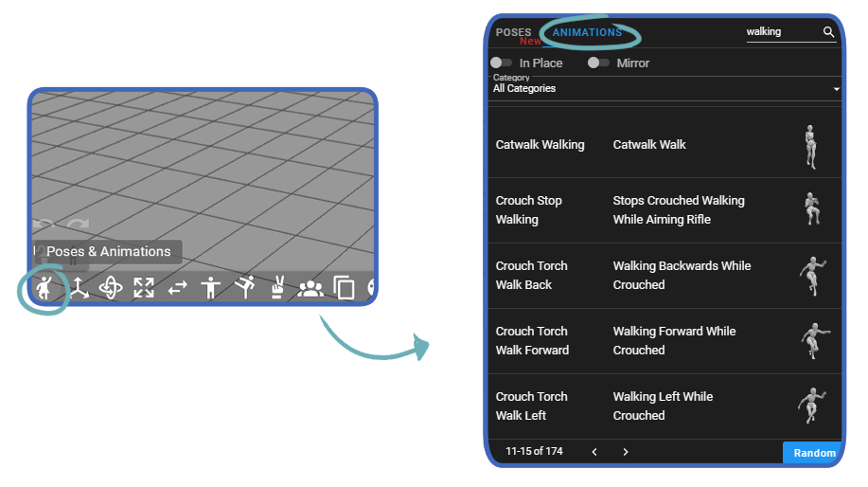Click the kicking figure icon
Viewport: 868px width, 487px height.
click(x=244, y=287)
